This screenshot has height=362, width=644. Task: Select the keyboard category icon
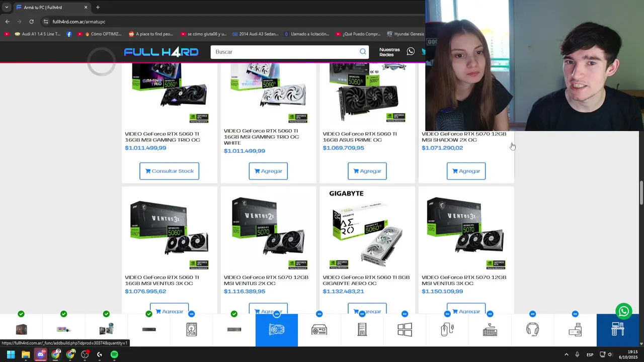[490, 330]
